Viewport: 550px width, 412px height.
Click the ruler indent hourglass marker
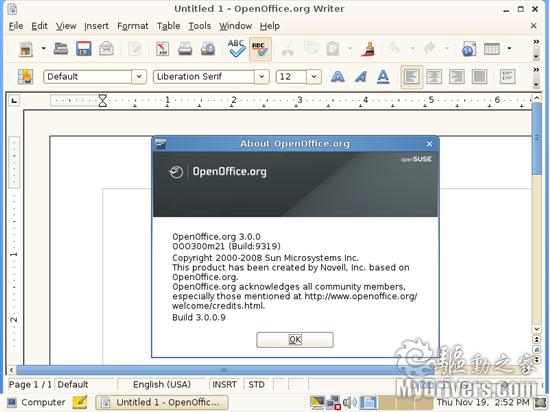[x=102, y=101]
